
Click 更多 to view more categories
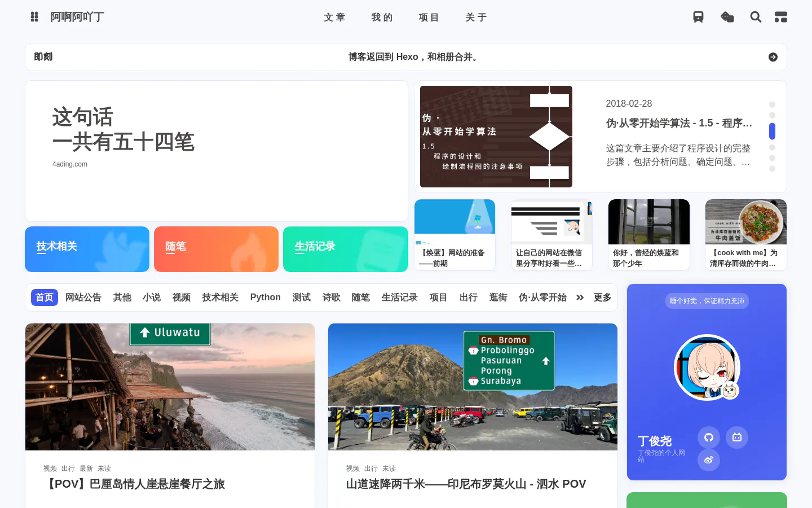click(x=602, y=297)
